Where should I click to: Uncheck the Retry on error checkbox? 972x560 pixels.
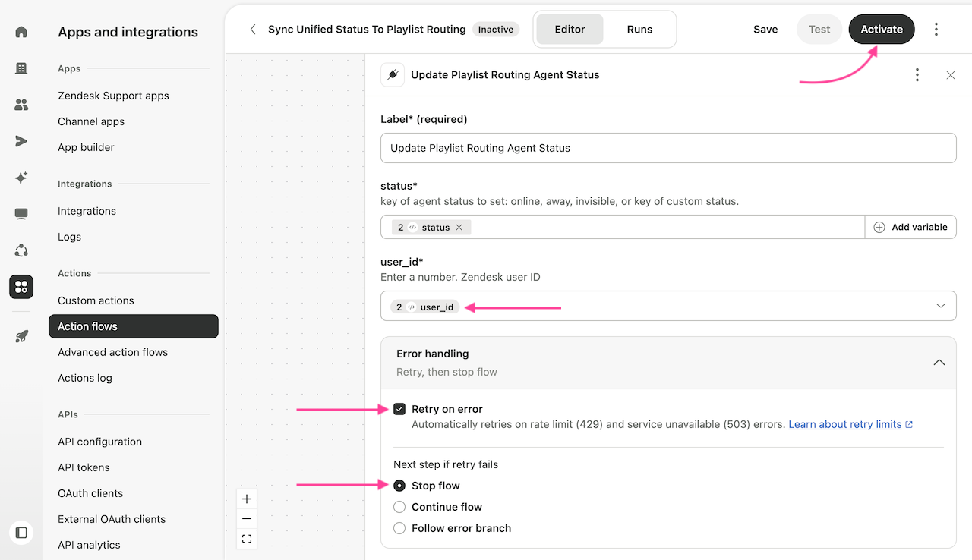tap(399, 409)
